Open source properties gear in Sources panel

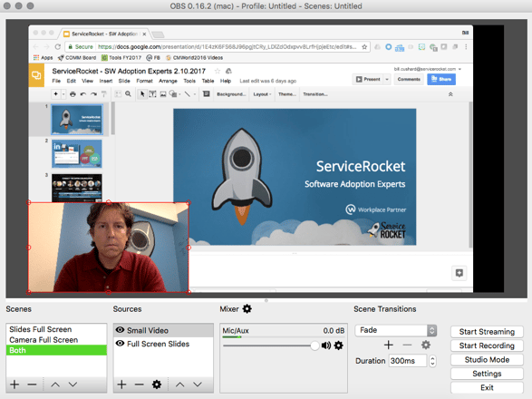coord(157,384)
